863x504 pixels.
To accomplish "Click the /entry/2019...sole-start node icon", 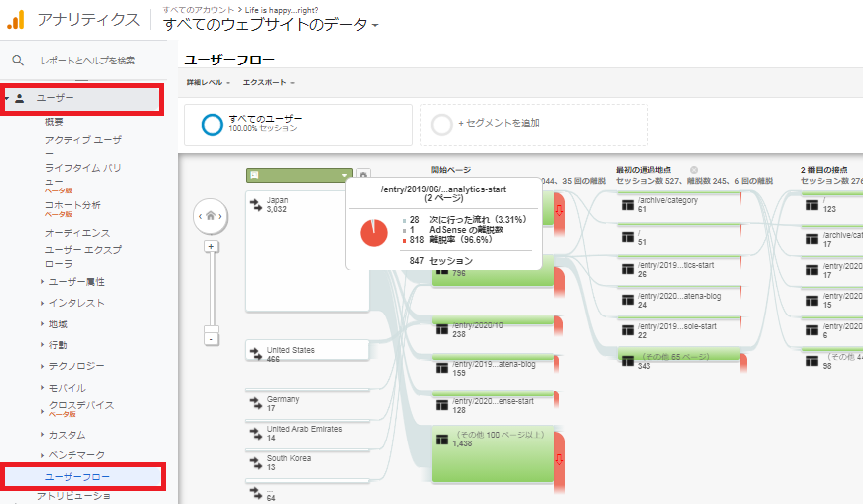I will pyautogui.click(x=628, y=330).
